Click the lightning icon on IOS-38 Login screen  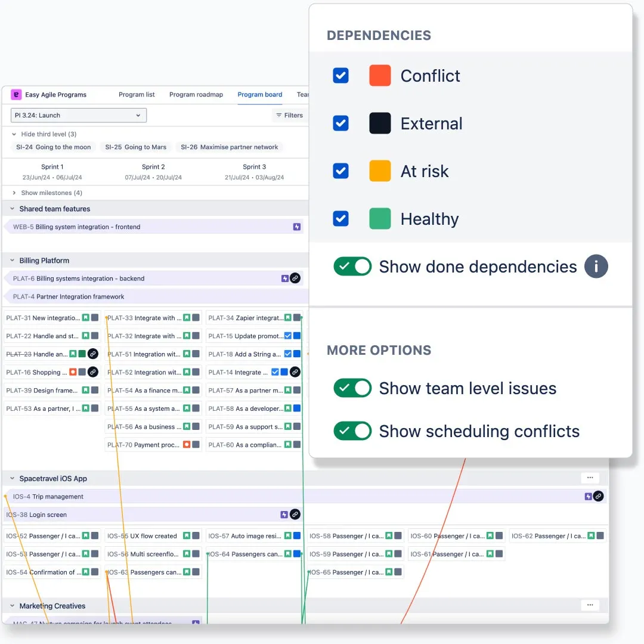tap(284, 515)
